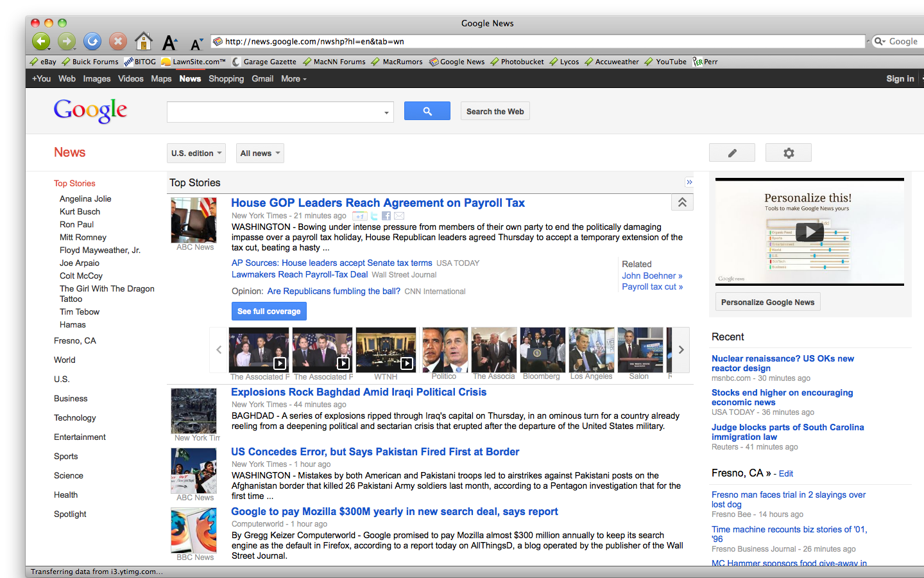924x578 pixels.
Task: Open the All news dropdown
Action: (x=260, y=153)
